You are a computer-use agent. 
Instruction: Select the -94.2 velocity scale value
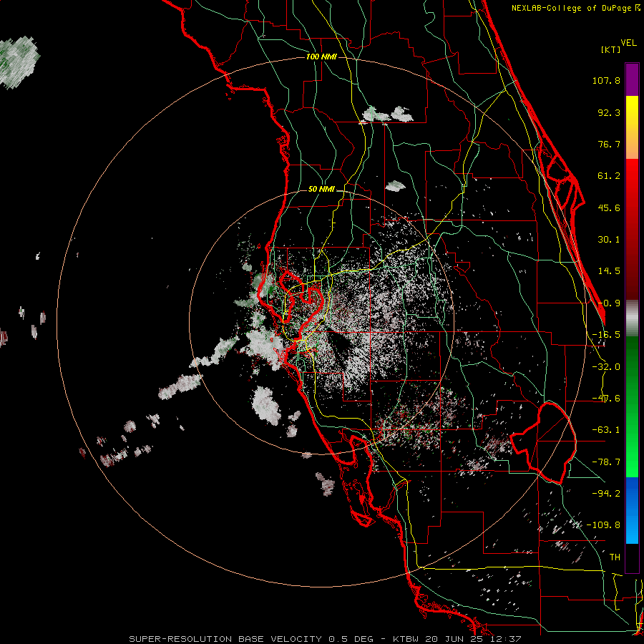click(x=606, y=493)
